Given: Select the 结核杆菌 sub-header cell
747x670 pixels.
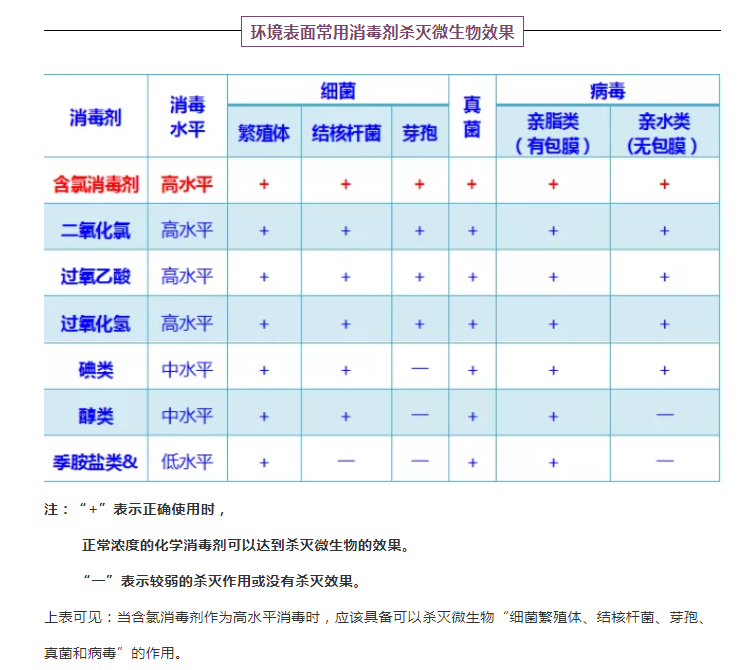Looking at the screenshot, I should point(346,133).
